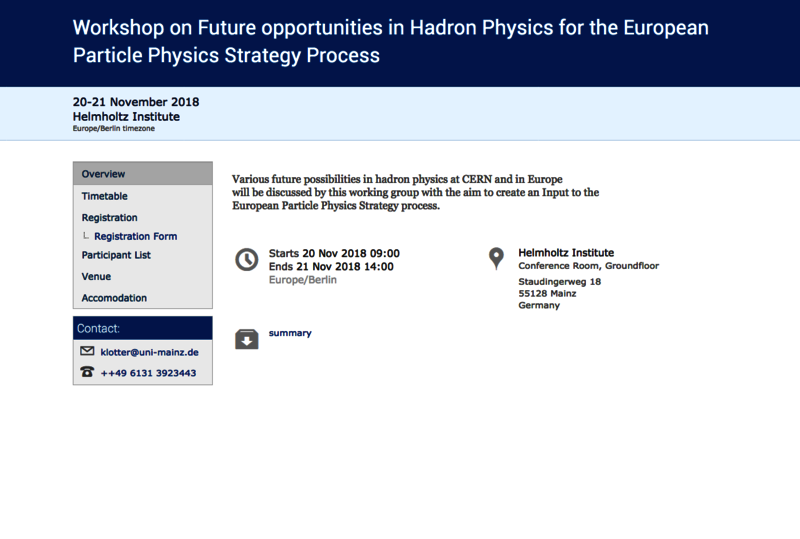
Task: Click the envelope email icon
Action: click(x=87, y=351)
